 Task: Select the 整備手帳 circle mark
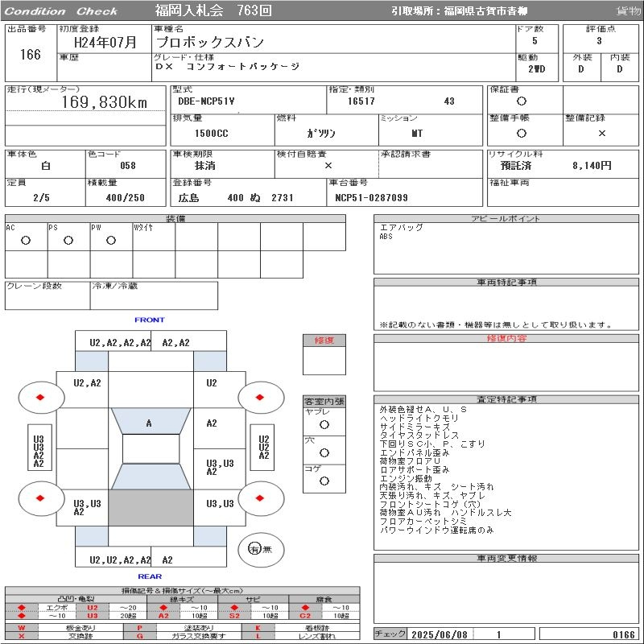point(522,133)
